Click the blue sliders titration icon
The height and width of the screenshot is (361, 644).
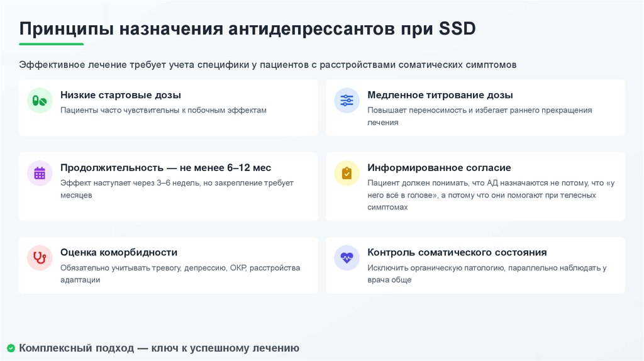click(x=347, y=101)
